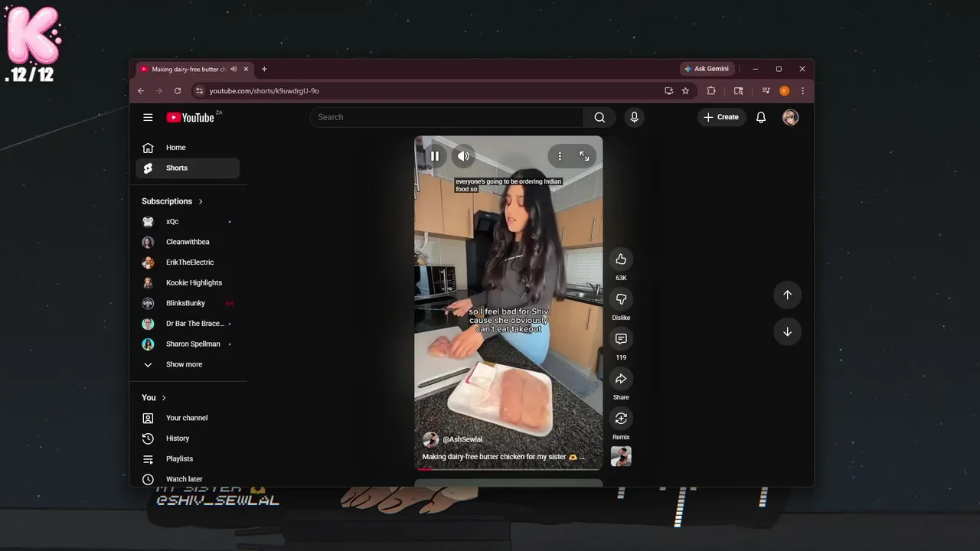
Task: Go to the YouTube logo homepage
Action: (x=191, y=117)
